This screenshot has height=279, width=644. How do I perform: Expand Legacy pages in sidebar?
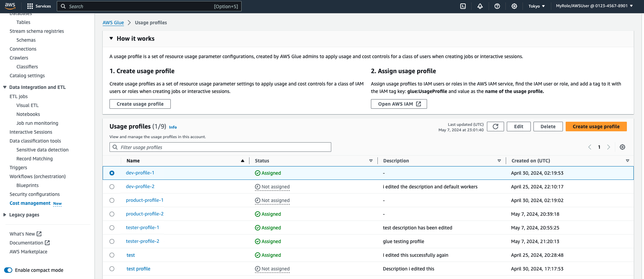5,215
